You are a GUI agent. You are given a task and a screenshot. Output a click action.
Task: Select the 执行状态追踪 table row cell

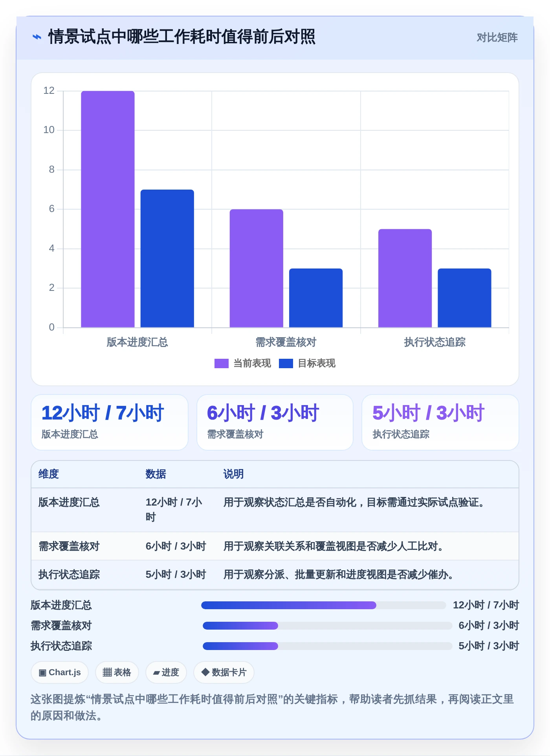point(69,575)
